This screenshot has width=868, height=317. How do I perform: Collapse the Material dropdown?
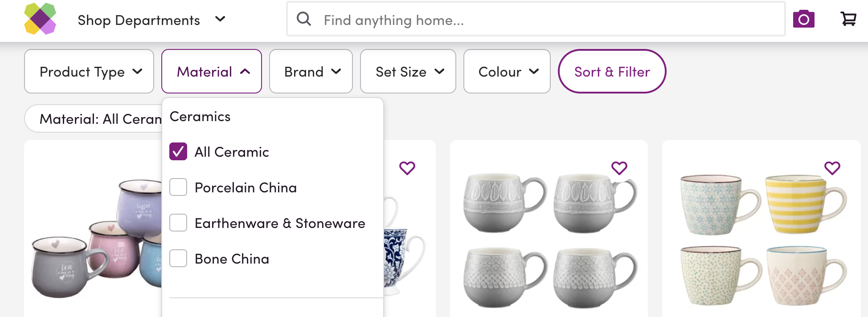[212, 72]
